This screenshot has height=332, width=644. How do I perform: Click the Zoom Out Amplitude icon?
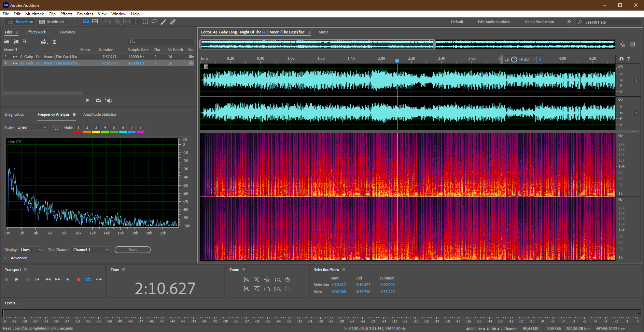246,289
